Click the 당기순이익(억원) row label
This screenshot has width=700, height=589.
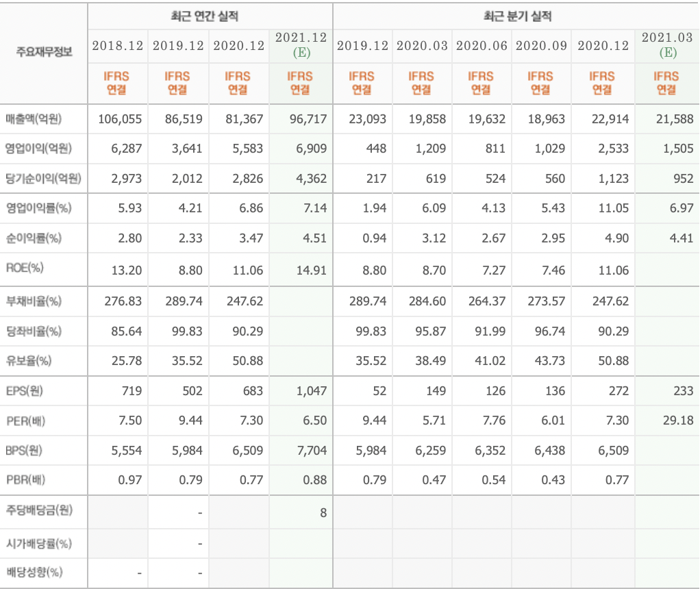point(43,179)
